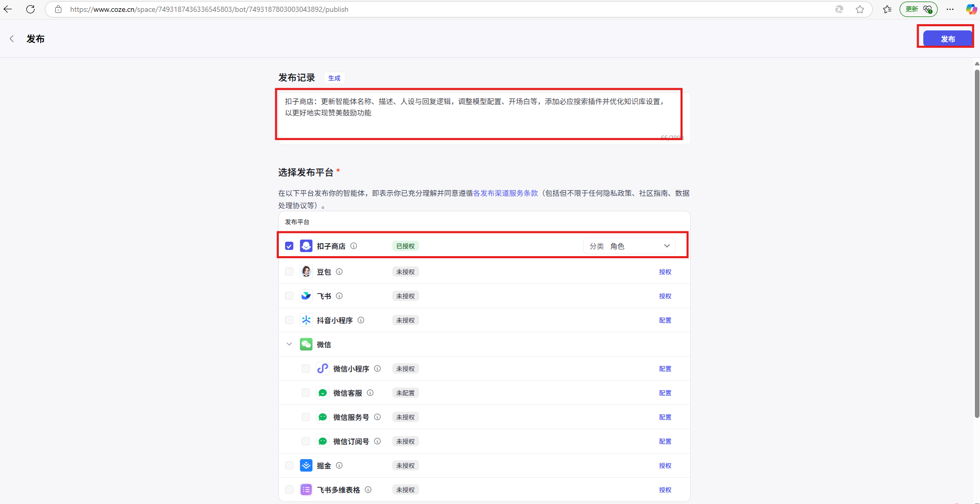
Task: Click the 扣子商店 platform icon
Action: pyautogui.click(x=306, y=246)
